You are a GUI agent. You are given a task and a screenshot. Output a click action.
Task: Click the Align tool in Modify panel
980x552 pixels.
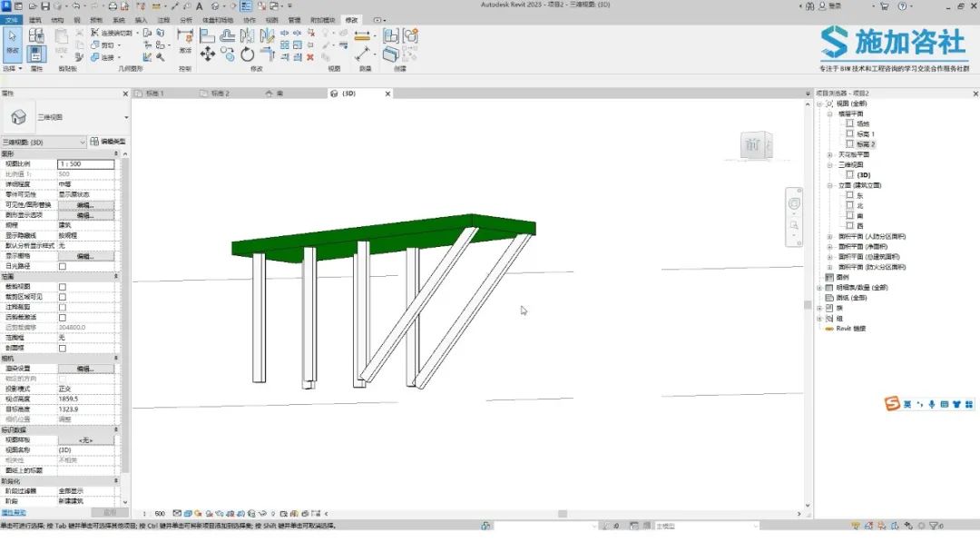(208, 35)
